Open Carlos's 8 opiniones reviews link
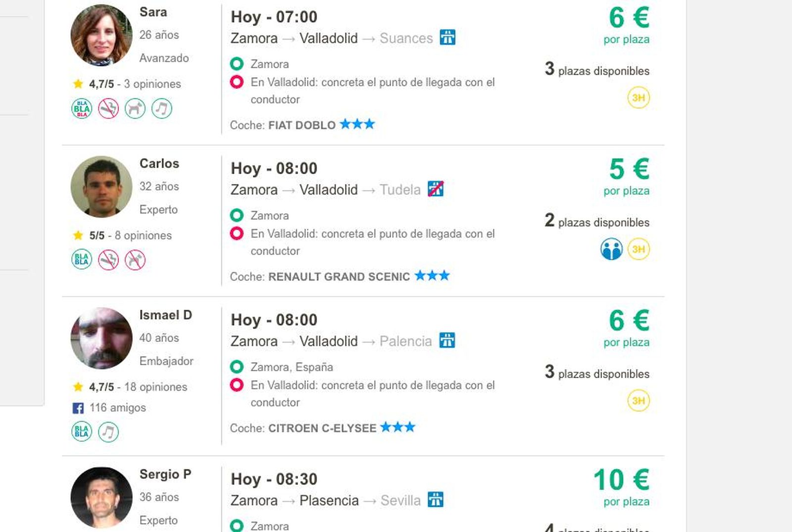Viewport: 792px width, 532px height. click(x=144, y=236)
